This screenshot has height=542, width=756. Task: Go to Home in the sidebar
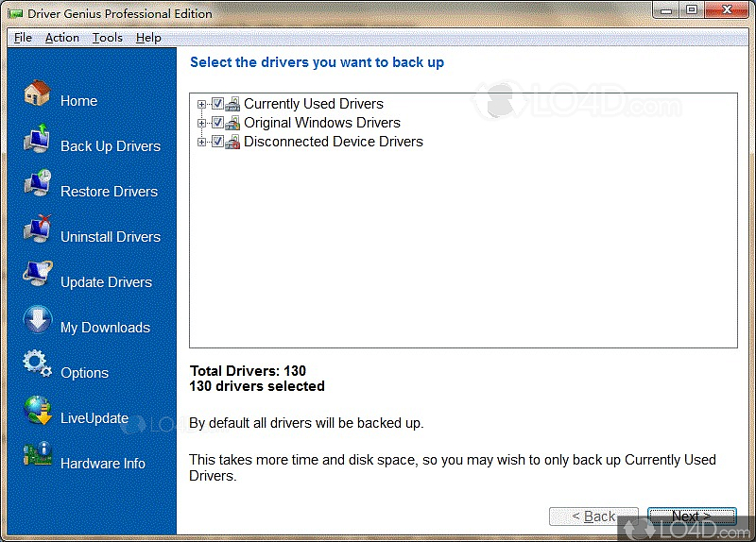pyautogui.click(x=79, y=101)
